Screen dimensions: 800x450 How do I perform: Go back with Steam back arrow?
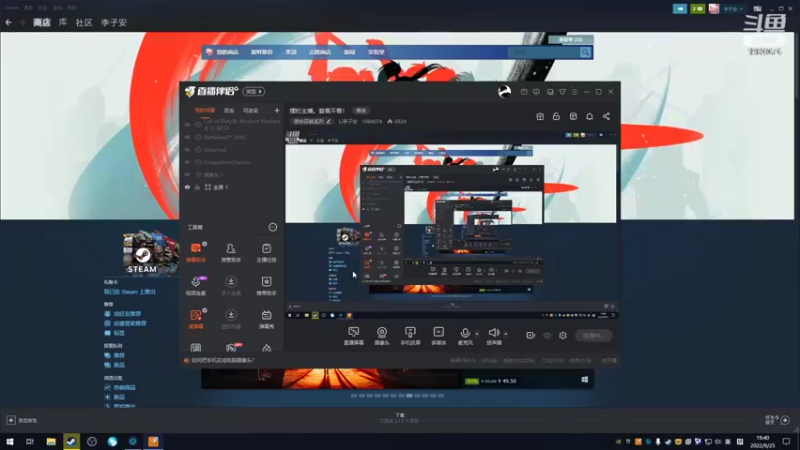[x=8, y=22]
